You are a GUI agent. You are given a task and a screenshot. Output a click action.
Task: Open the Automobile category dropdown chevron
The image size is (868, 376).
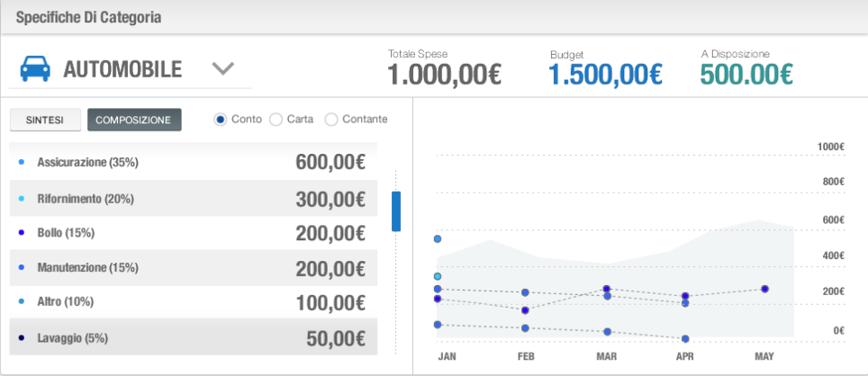[x=223, y=68]
